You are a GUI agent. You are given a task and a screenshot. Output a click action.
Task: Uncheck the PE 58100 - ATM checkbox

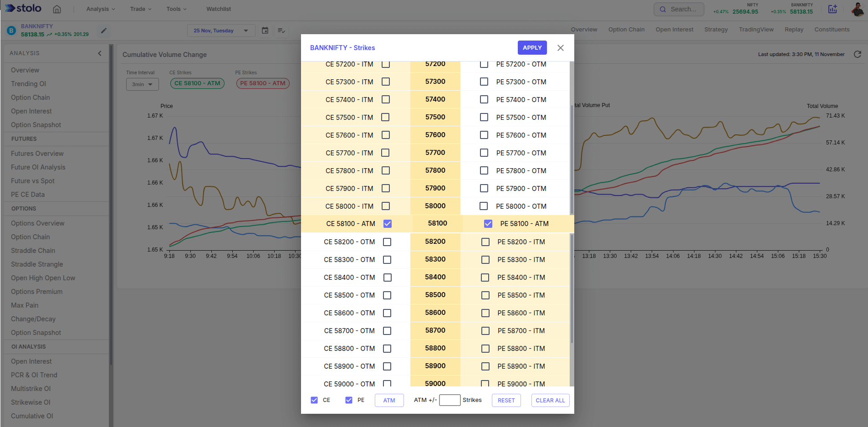click(488, 224)
